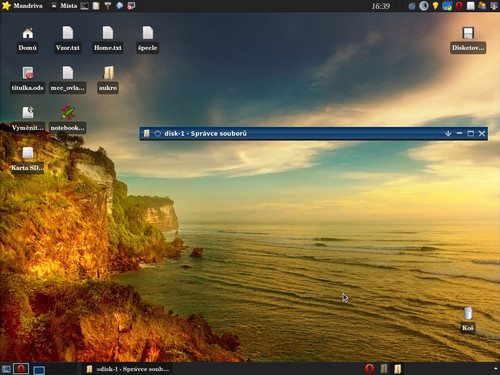500x375 pixels.
Task: Click the dark blue blob tray icon
Action: click(412, 6)
